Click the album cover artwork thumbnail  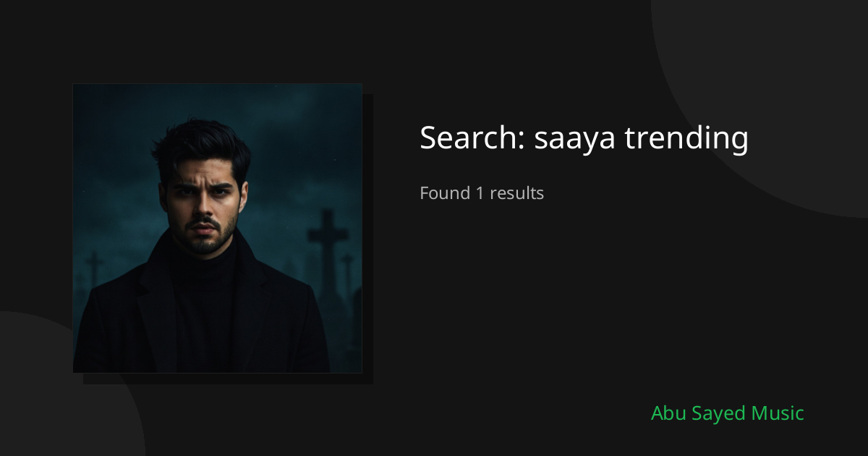[217, 228]
